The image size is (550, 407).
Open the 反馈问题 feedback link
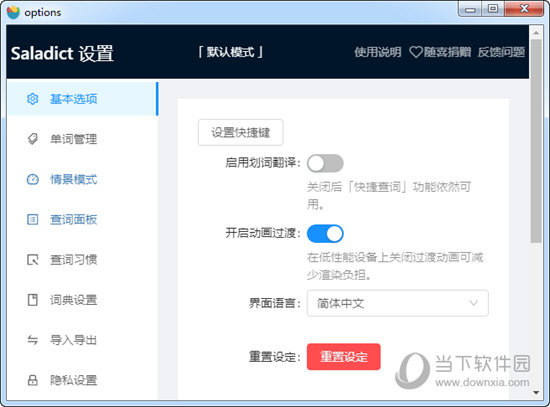click(501, 52)
